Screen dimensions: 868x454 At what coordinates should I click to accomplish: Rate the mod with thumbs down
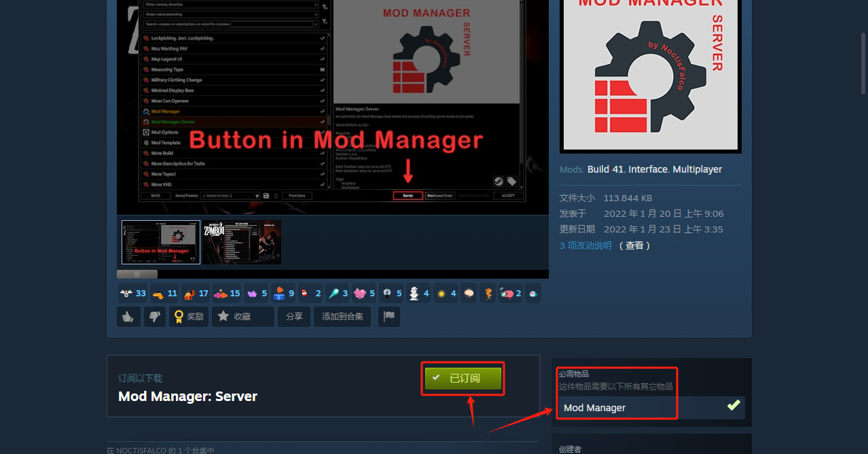pos(155,316)
